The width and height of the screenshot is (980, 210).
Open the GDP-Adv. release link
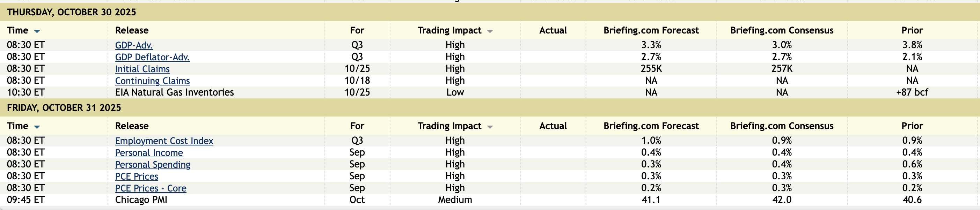click(x=134, y=45)
